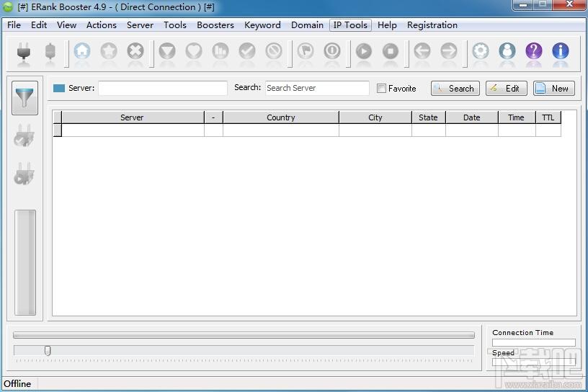Click the home icon in toolbar
The width and height of the screenshot is (588, 392).
tap(82, 50)
